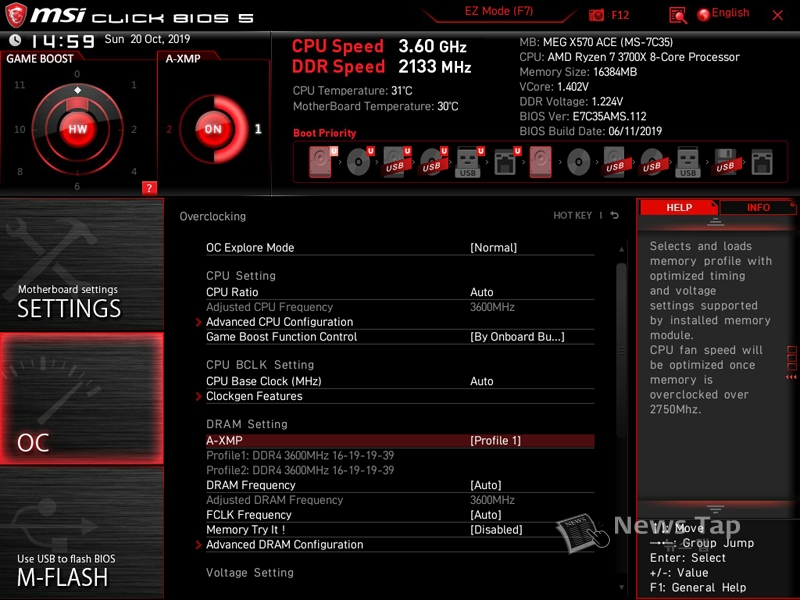
Task: Open the BIOS search icon
Action: (678, 14)
